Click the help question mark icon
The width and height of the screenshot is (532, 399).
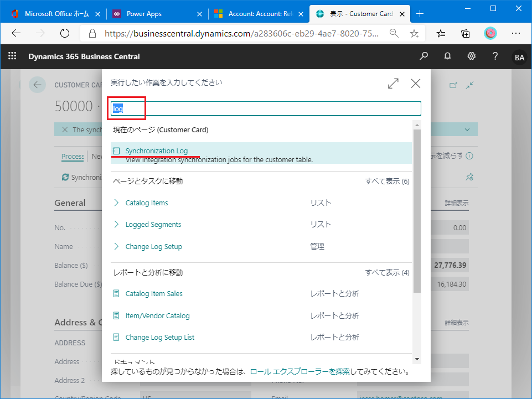pyautogui.click(x=495, y=56)
